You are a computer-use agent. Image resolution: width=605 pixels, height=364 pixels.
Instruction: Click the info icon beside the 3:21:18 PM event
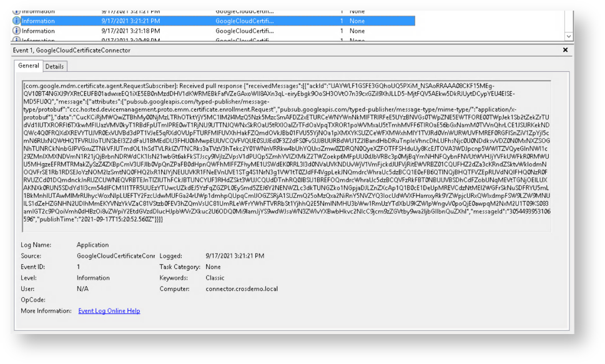pyautogui.click(x=17, y=31)
